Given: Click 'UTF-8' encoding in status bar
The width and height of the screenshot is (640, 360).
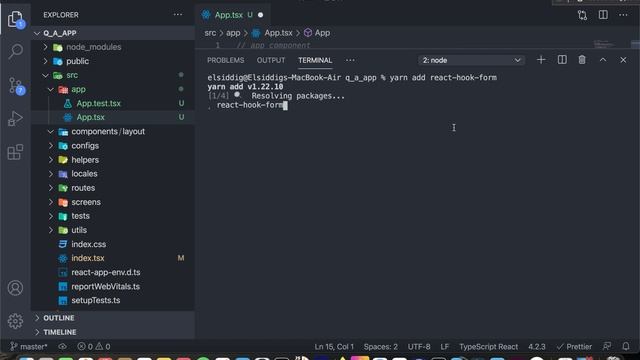Looking at the screenshot, I should pos(419,347).
